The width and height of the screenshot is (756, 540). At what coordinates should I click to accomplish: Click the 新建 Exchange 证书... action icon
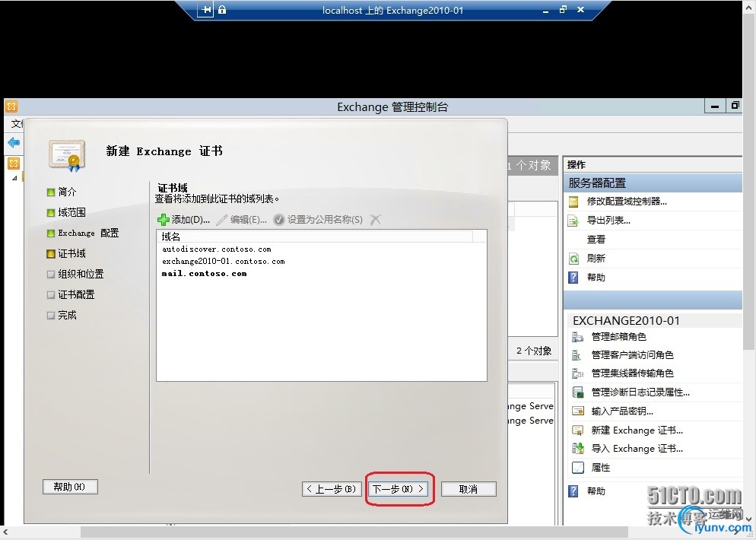click(577, 430)
